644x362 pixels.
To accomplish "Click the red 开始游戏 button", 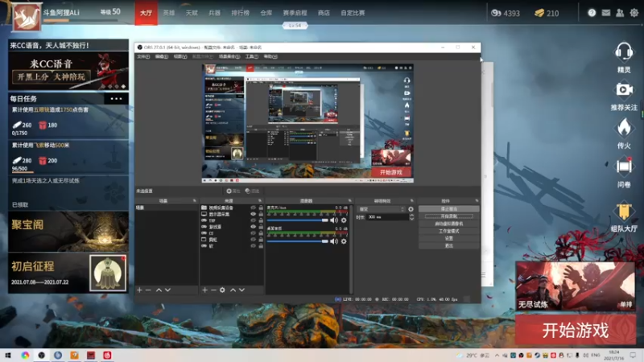I will pyautogui.click(x=576, y=330).
